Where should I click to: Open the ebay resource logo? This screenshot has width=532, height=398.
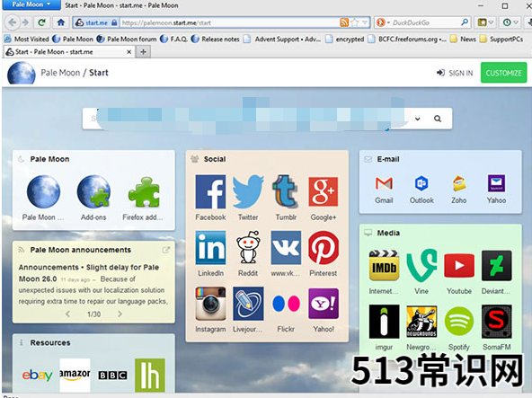coord(38,375)
